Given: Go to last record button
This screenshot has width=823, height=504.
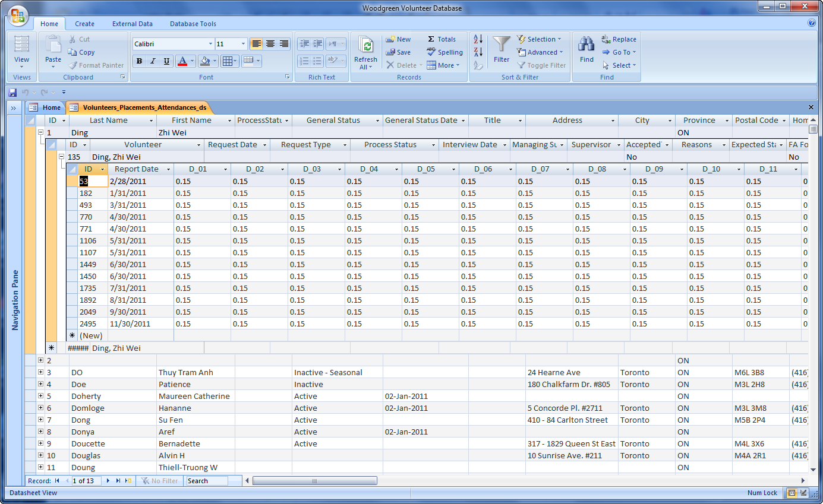Looking at the screenshot, I should click(118, 481).
